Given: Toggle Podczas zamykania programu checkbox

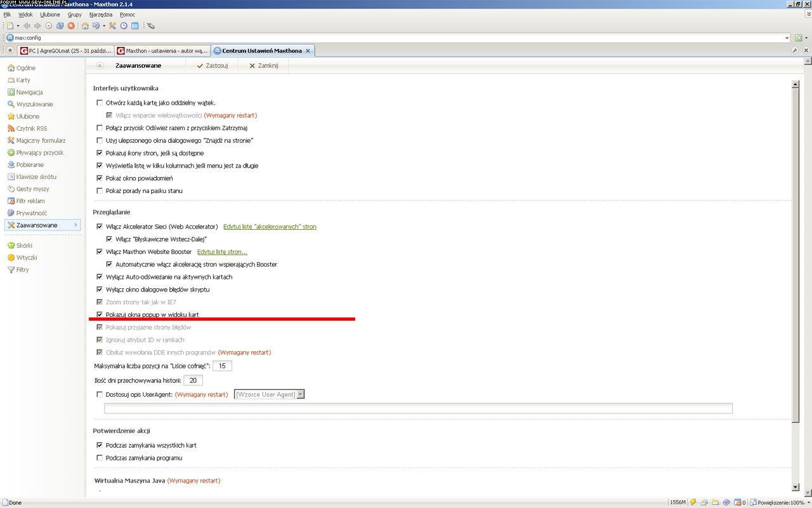Looking at the screenshot, I should [x=99, y=458].
